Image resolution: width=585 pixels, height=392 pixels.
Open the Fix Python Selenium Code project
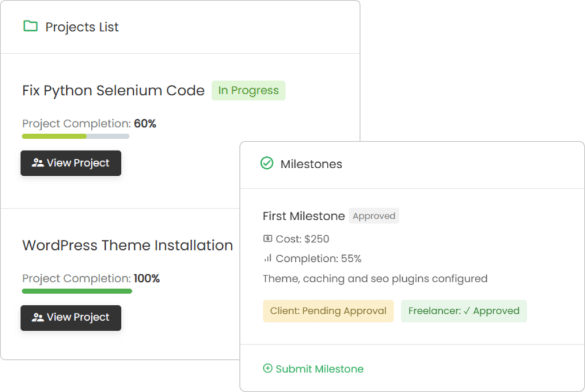pyautogui.click(x=71, y=163)
